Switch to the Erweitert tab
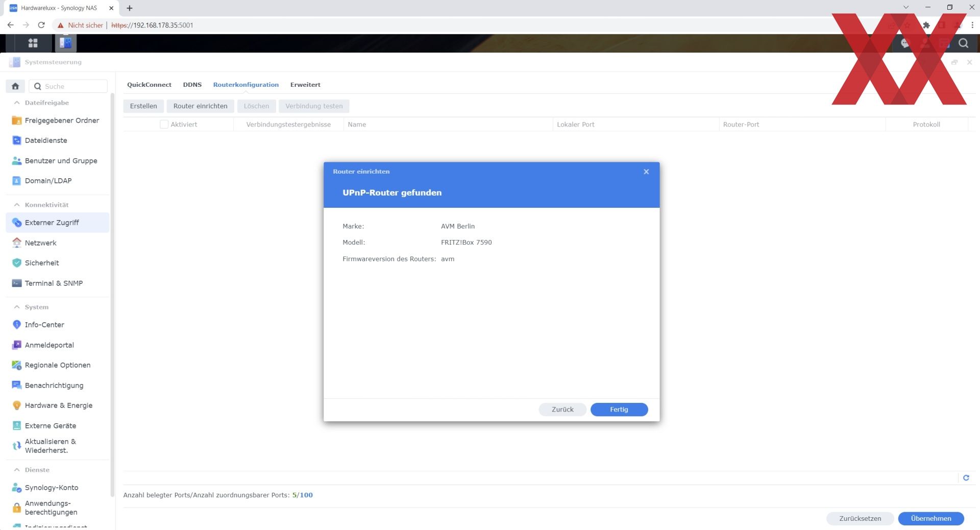Viewport: 980px width, 530px height. (x=305, y=85)
